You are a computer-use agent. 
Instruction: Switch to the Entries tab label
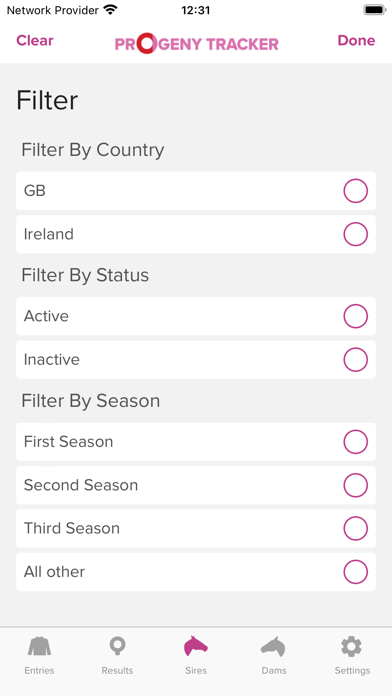tap(40, 670)
